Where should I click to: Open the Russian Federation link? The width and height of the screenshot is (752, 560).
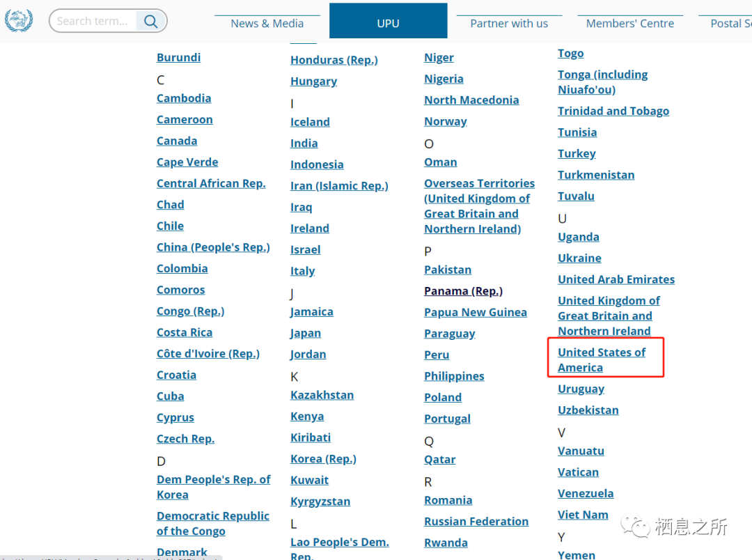tap(476, 522)
